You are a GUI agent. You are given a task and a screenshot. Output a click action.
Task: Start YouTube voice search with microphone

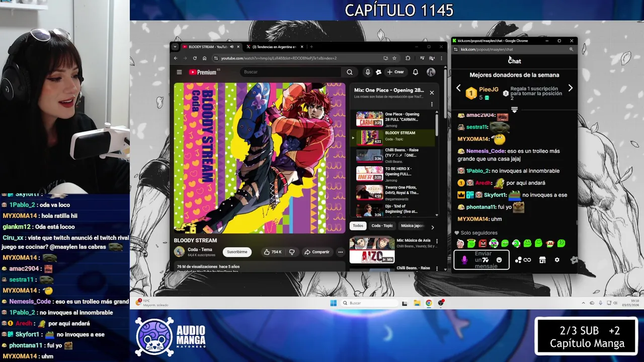pyautogui.click(x=368, y=72)
